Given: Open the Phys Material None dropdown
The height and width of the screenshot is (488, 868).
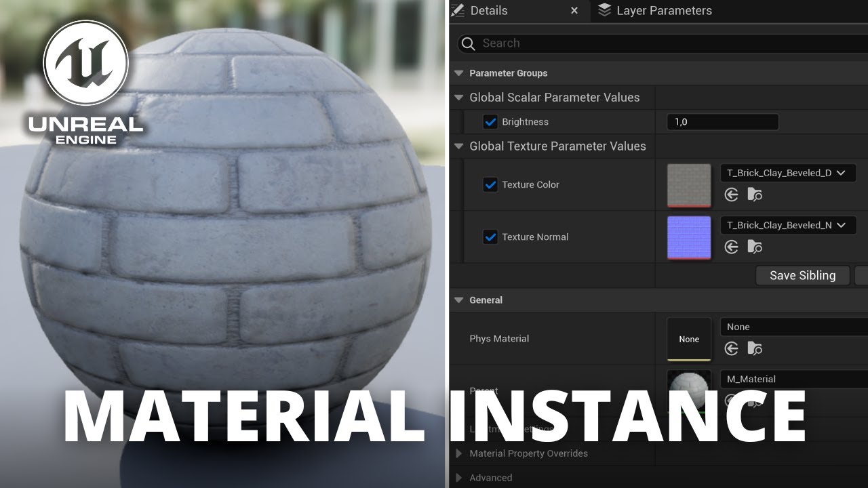Looking at the screenshot, I should pyautogui.click(x=794, y=327).
